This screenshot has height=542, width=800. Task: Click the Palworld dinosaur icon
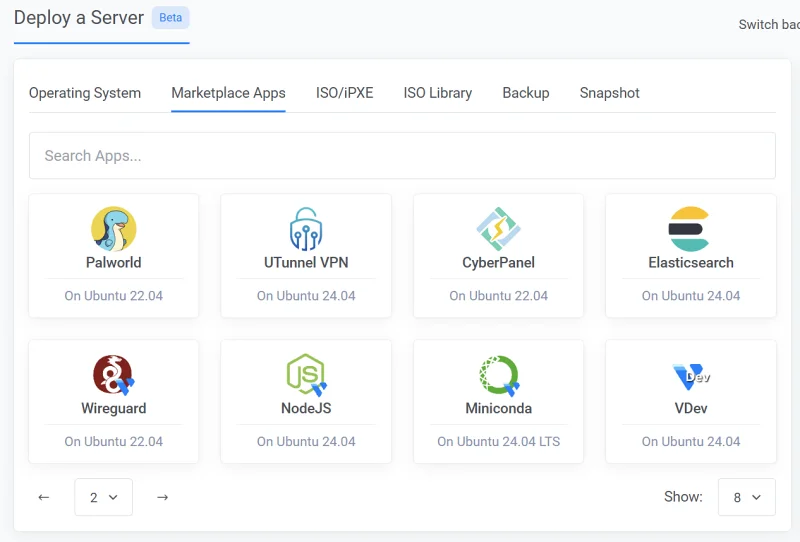[114, 229]
